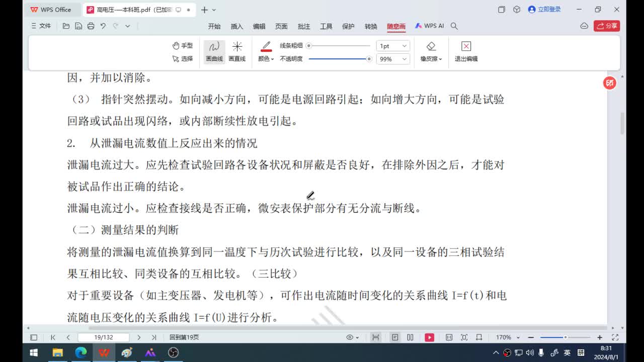Click the open folder toolbar icon
The height and width of the screenshot is (362, 644).
[x=66, y=26]
